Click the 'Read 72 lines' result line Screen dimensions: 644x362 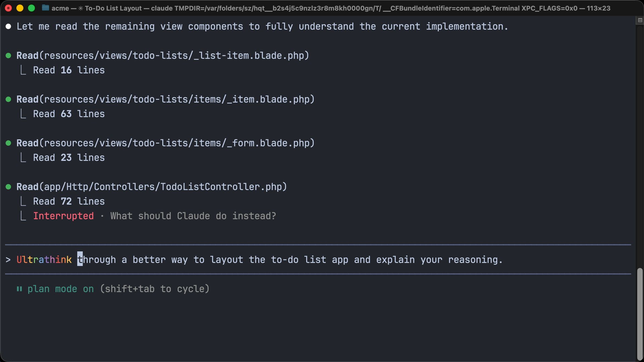click(69, 201)
